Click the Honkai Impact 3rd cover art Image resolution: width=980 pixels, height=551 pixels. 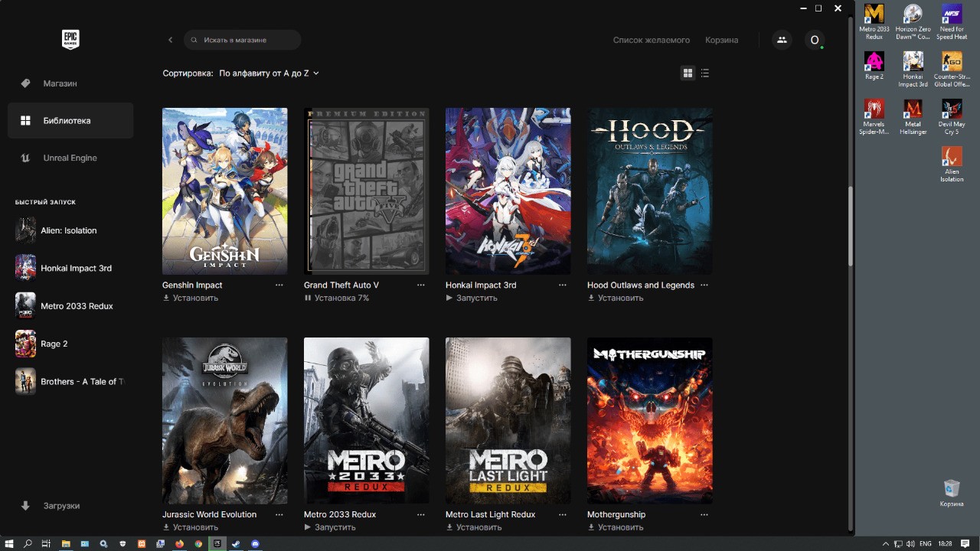508,191
